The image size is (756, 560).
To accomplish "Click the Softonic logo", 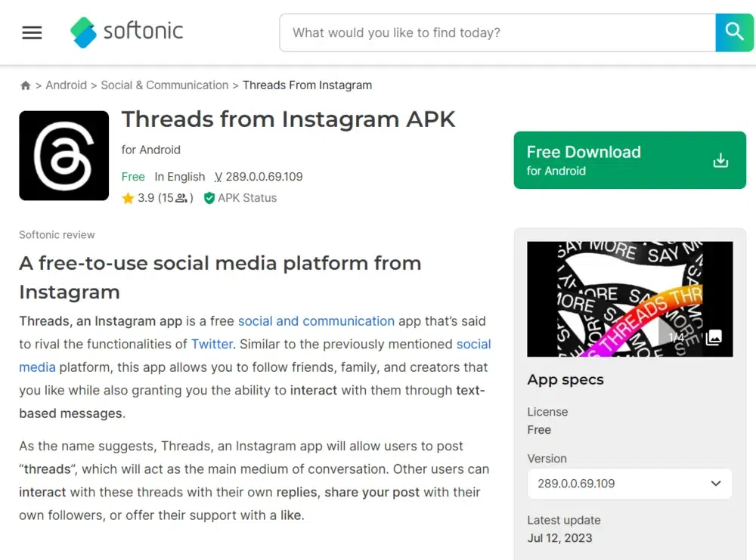I will pyautogui.click(x=127, y=32).
